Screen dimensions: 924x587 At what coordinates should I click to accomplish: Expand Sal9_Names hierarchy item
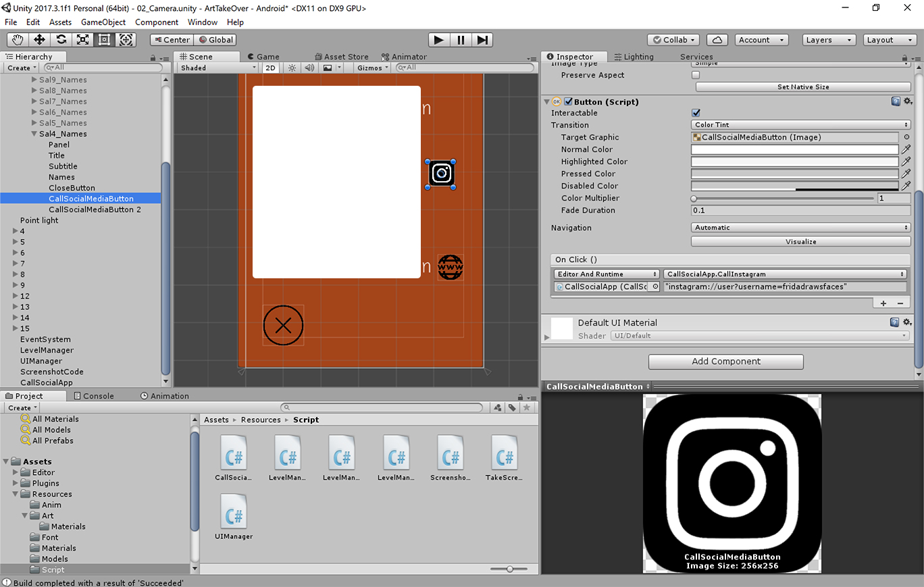34,80
